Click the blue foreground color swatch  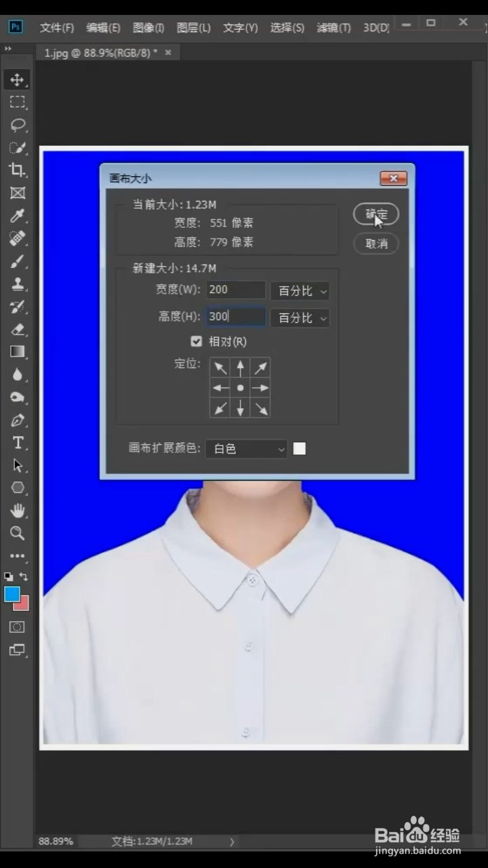click(x=12, y=594)
